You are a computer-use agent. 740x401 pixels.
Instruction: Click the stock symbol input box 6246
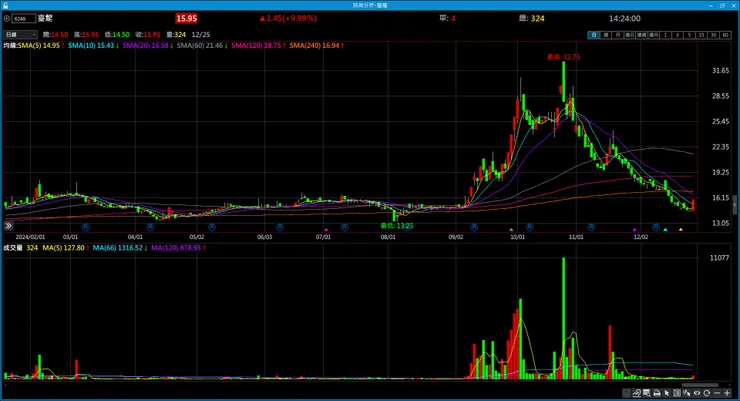pyautogui.click(x=23, y=19)
